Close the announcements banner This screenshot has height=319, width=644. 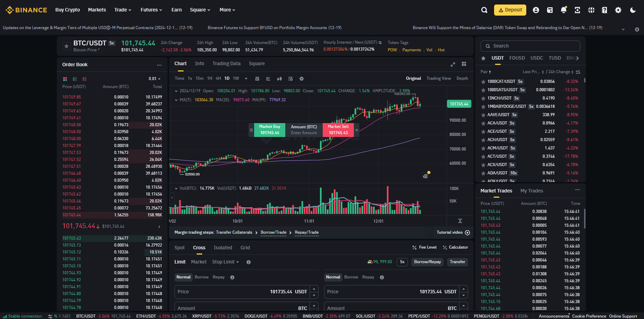(x=637, y=29)
